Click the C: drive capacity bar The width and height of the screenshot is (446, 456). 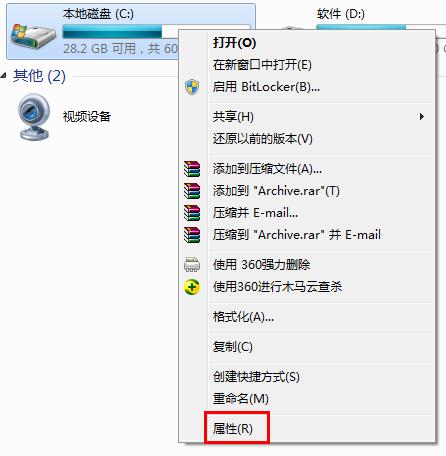(x=156, y=32)
